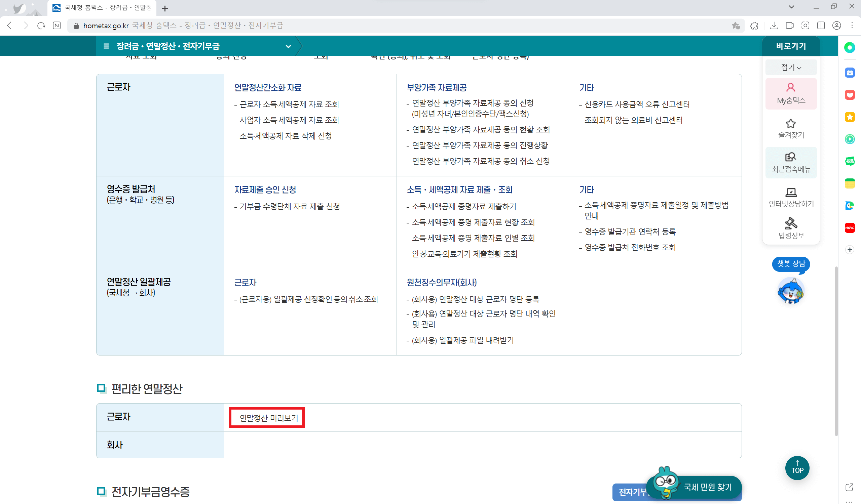Open 부양가족 자료제공 동의 취소 신청
This screenshot has height=504, width=861.
coord(481,161)
